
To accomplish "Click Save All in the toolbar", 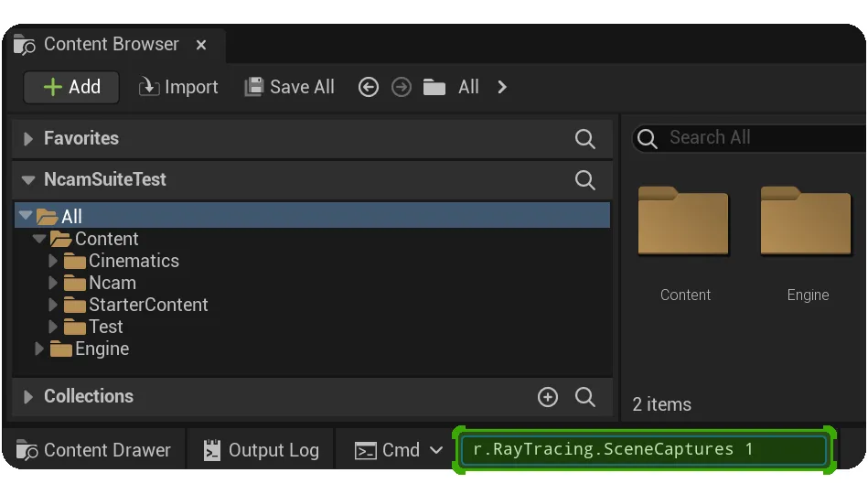I will tap(290, 87).
